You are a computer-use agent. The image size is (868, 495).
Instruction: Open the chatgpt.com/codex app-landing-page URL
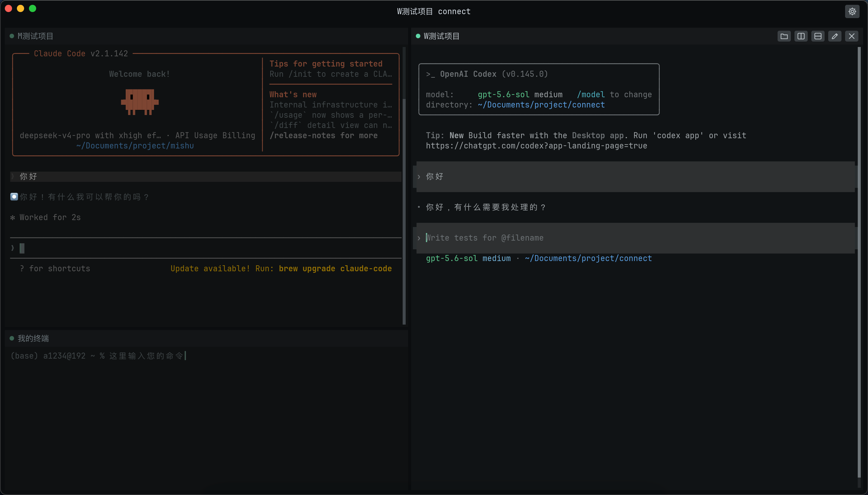[x=536, y=146]
